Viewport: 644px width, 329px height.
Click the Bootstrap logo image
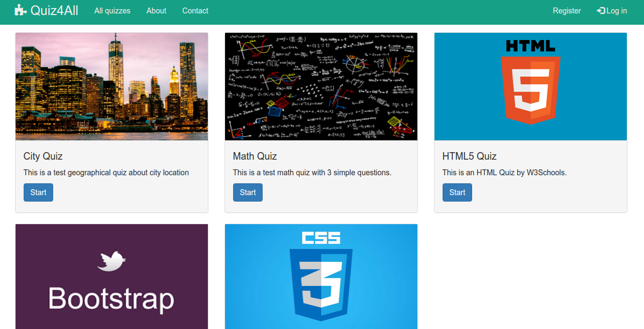click(112, 276)
